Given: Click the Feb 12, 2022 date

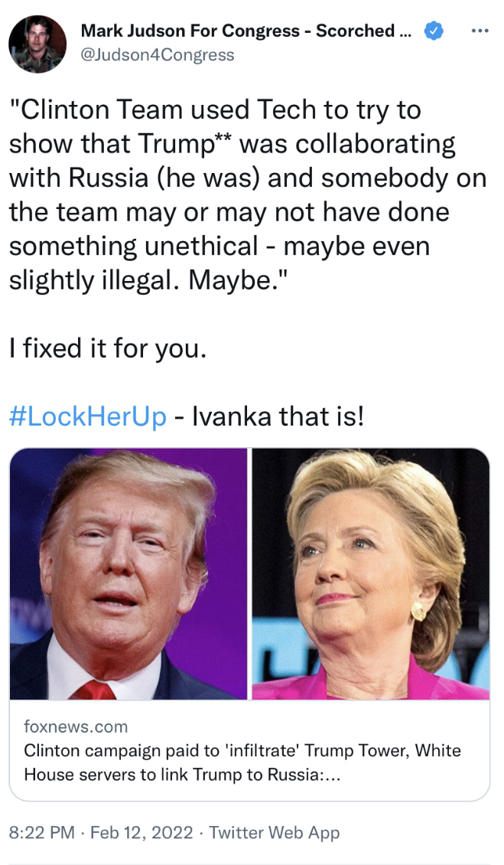Looking at the screenshot, I should click(141, 832).
